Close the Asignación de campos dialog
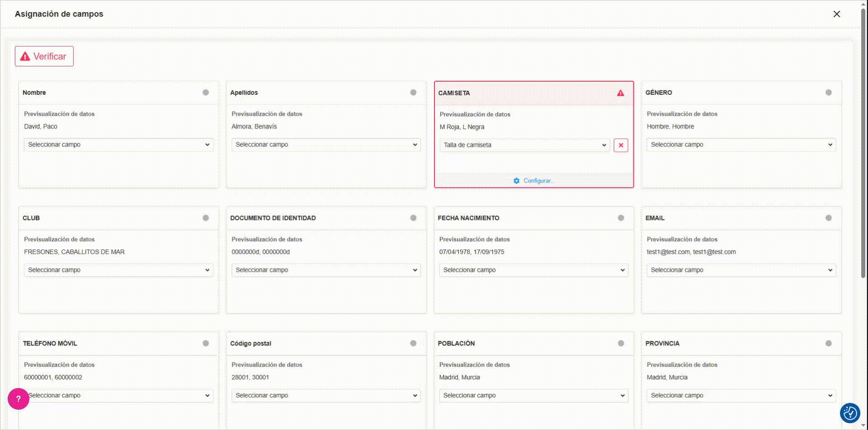Image resolution: width=868 pixels, height=430 pixels. [837, 14]
